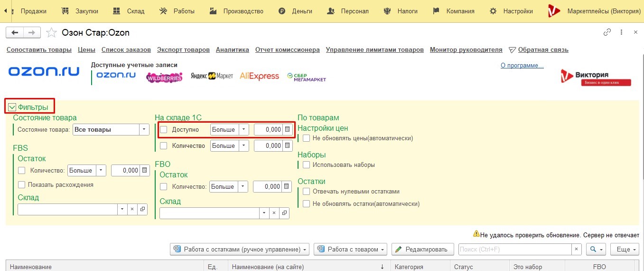Open the Состояние товара dropdown
The image size is (644, 271).
coord(144,129)
